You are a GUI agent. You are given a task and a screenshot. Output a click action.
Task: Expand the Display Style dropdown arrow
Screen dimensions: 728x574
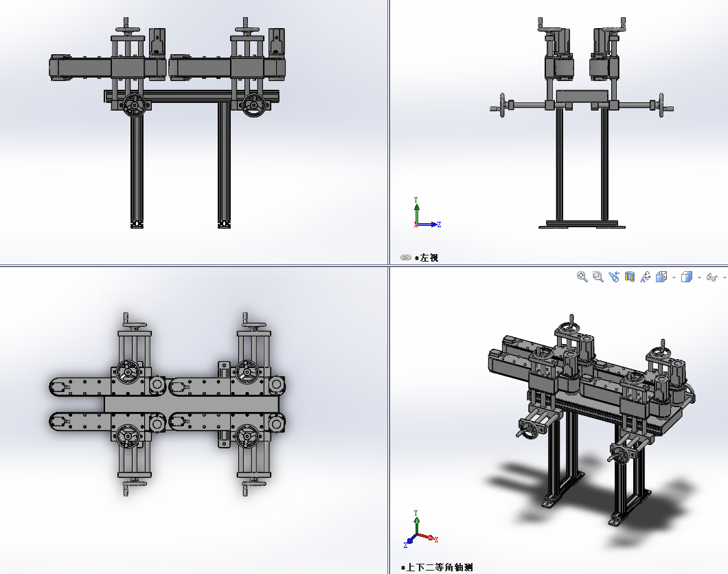click(699, 277)
